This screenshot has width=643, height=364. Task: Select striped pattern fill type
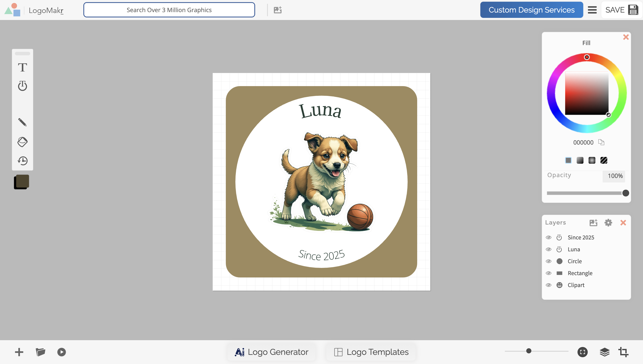[604, 160]
